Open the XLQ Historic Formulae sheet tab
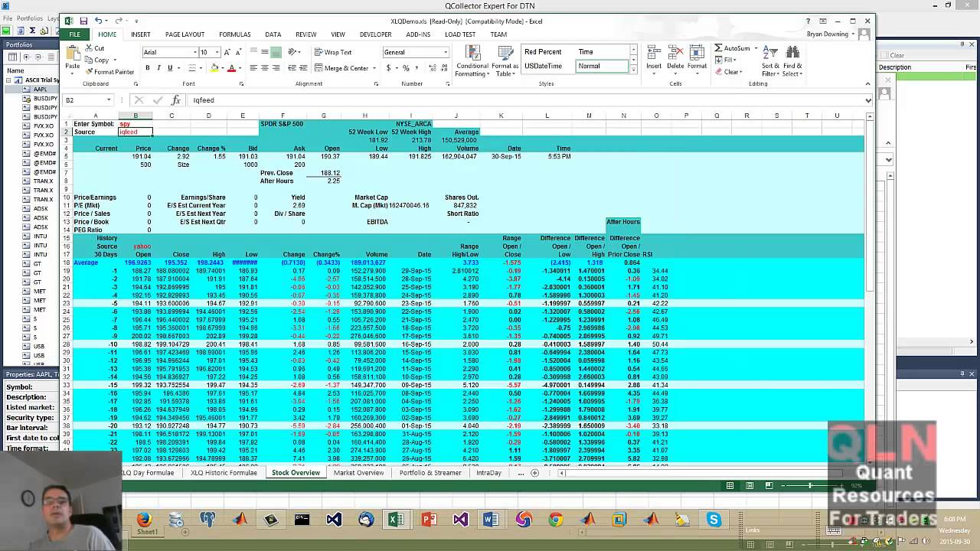Viewport: 980px width, 551px height. (x=224, y=473)
